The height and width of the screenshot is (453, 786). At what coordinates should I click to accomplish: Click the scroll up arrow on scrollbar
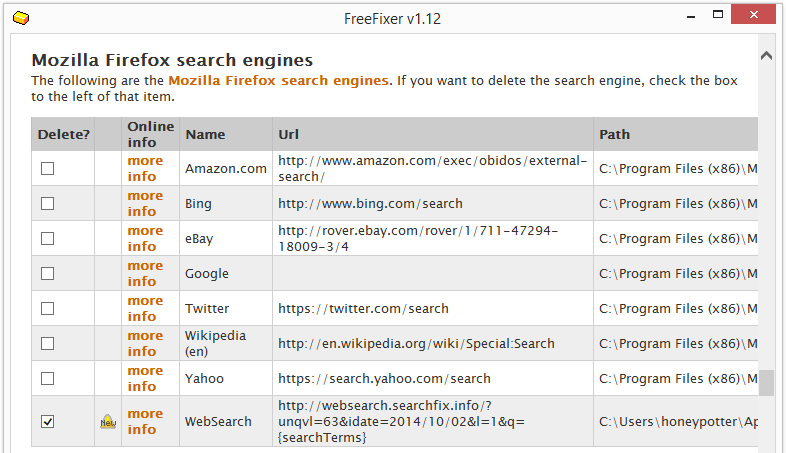point(766,56)
